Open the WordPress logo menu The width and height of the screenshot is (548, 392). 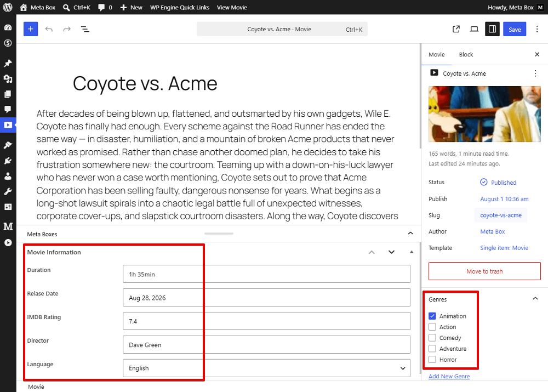tap(8, 7)
